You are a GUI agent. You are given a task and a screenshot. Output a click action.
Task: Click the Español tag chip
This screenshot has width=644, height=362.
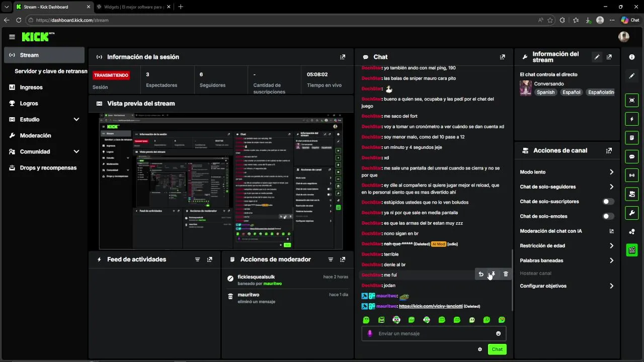click(x=571, y=93)
